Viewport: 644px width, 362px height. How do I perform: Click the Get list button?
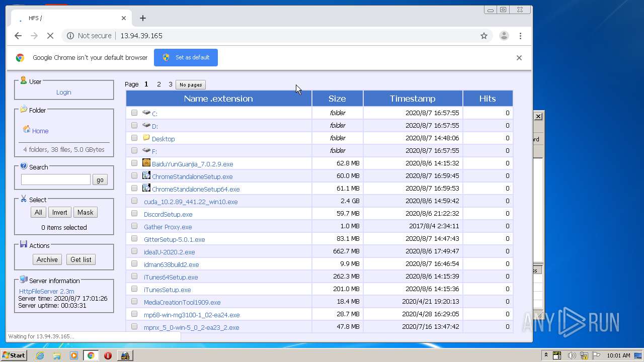pos(81,260)
